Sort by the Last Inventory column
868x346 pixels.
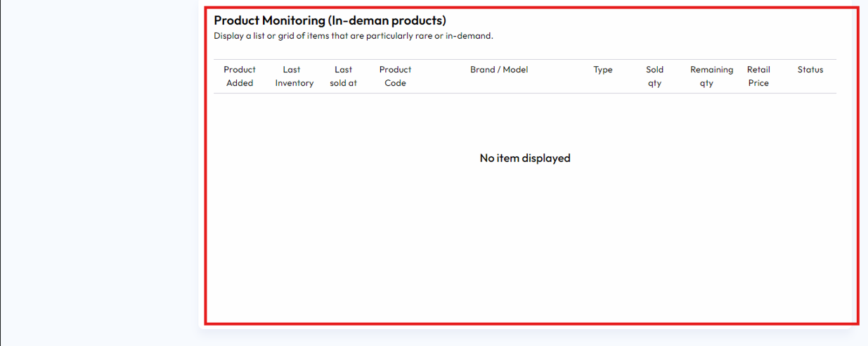[294, 76]
